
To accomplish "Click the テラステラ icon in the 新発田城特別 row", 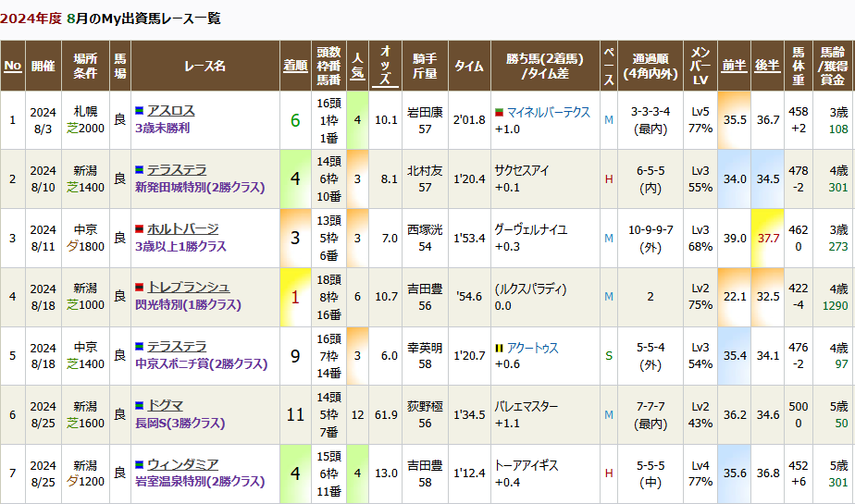I will [x=139, y=170].
